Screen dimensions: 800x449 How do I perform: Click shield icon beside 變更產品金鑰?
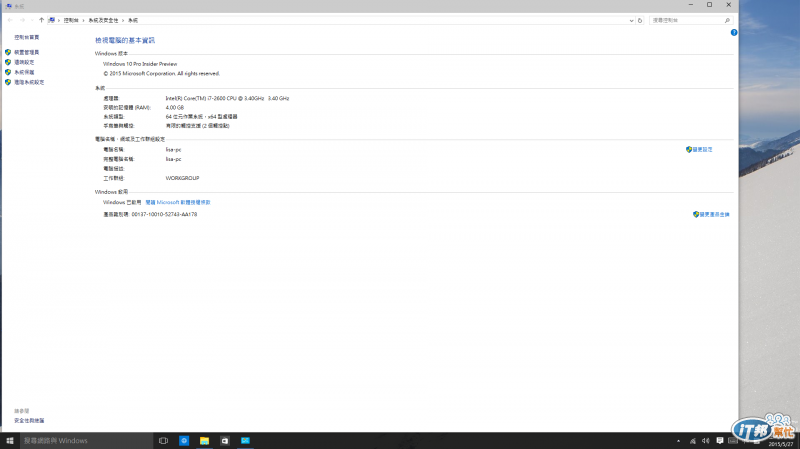(x=696, y=214)
